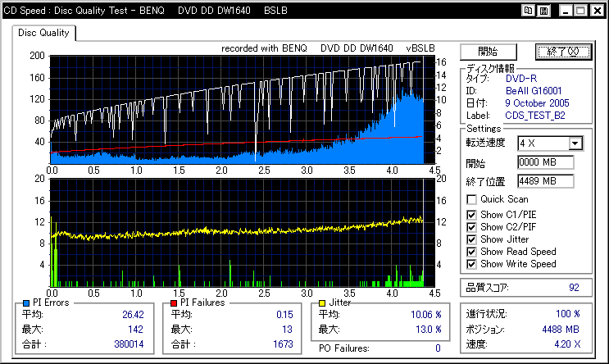609x364 pixels.
Task: Click the red PI Failures legend square
Action: 174,303
